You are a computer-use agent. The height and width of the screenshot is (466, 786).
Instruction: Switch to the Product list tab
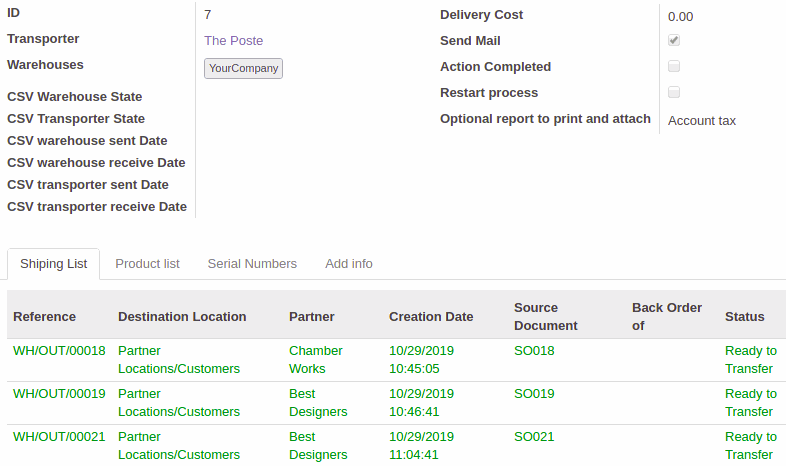tap(147, 264)
